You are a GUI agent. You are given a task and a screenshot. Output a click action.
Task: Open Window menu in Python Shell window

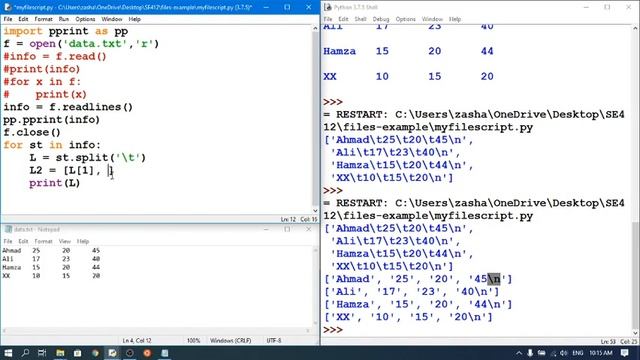coord(432,19)
